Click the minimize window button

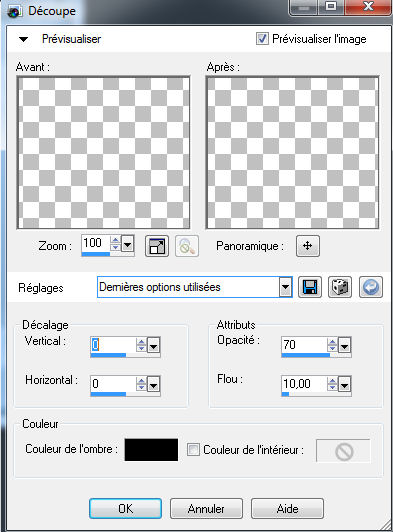(304, 7)
